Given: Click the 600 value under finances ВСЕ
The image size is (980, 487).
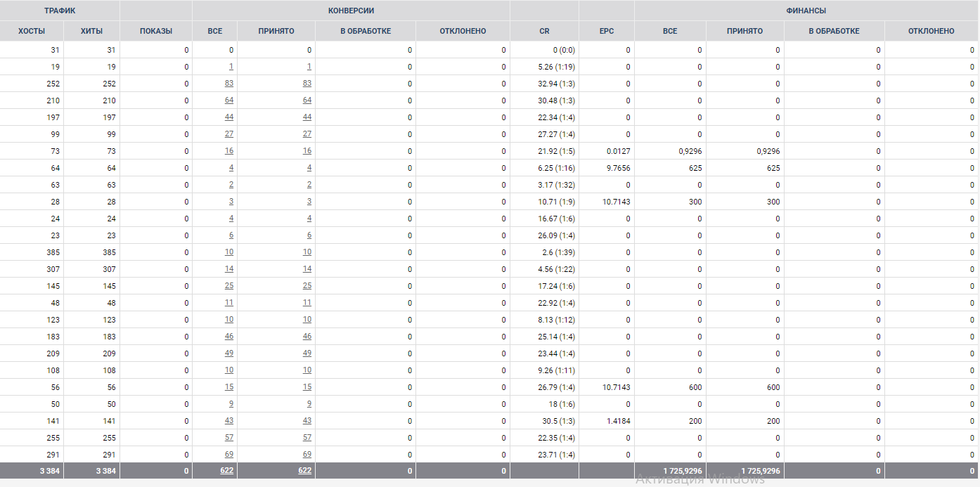Looking at the screenshot, I should pyautogui.click(x=695, y=387).
